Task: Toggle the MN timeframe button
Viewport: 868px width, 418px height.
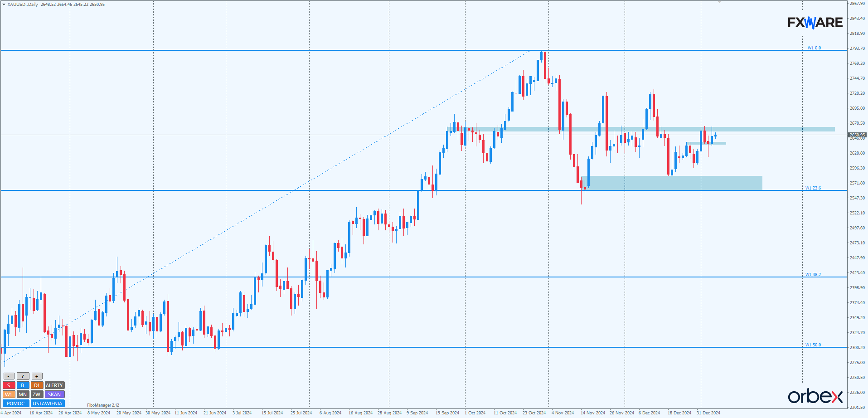Action: point(23,394)
